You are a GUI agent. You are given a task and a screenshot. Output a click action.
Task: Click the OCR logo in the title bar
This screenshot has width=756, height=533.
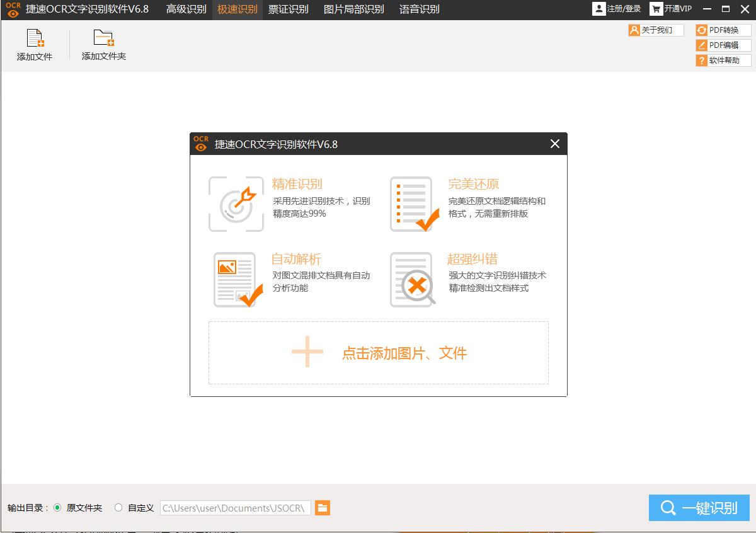[x=12, y=9]
